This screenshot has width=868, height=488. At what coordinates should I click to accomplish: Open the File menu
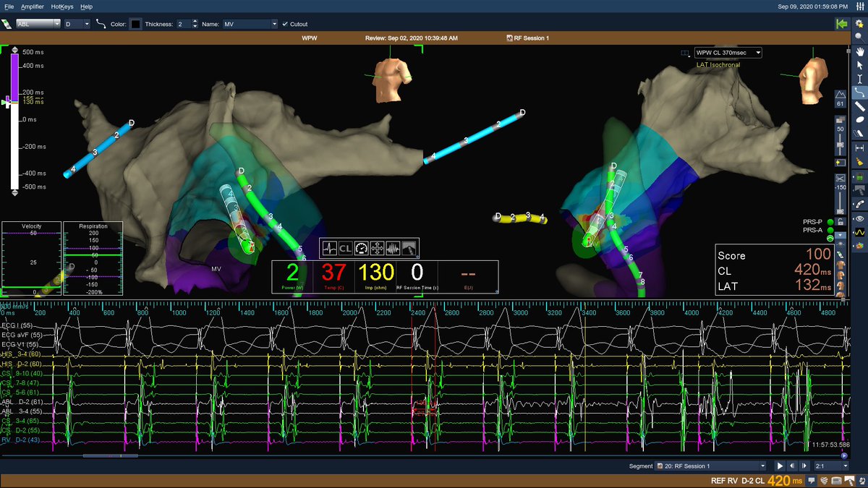(9, 6)
